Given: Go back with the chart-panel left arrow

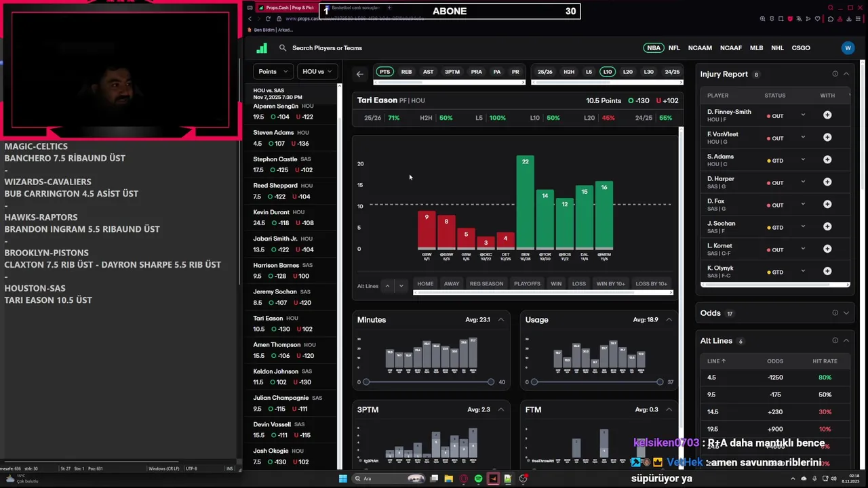Looking at the screenshot, I should click(360, 74).
